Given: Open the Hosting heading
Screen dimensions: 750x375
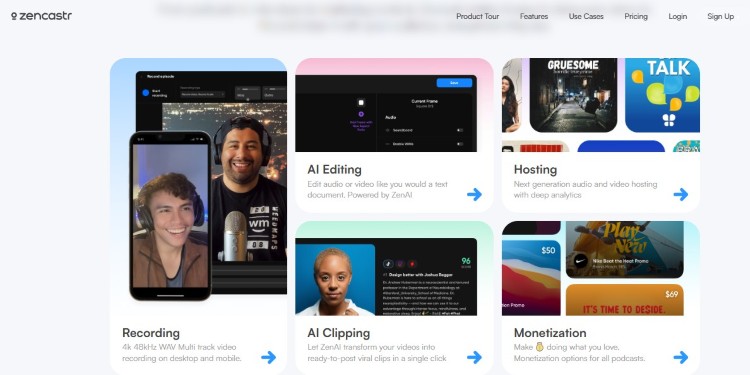Looking at the screenshot, I should 535,170.
